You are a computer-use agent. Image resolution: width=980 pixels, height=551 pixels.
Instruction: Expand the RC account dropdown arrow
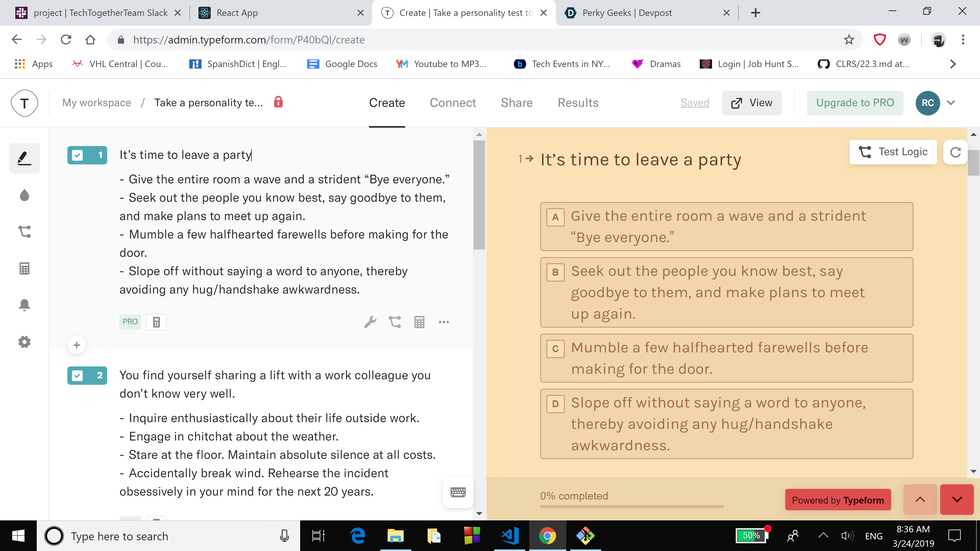951,103
